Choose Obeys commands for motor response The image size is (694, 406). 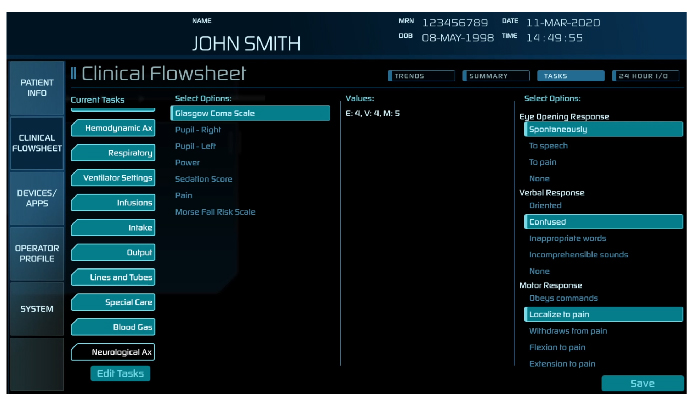coord(563,298)
